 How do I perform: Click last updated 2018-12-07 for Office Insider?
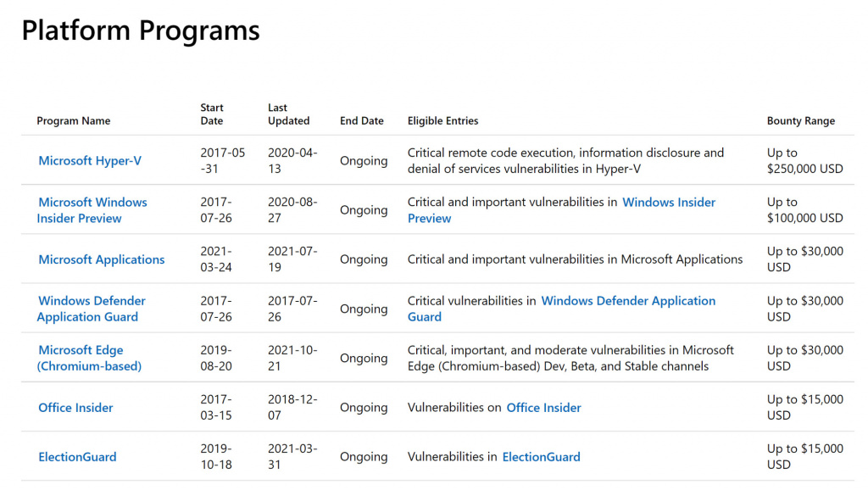(x=292, y=408)
